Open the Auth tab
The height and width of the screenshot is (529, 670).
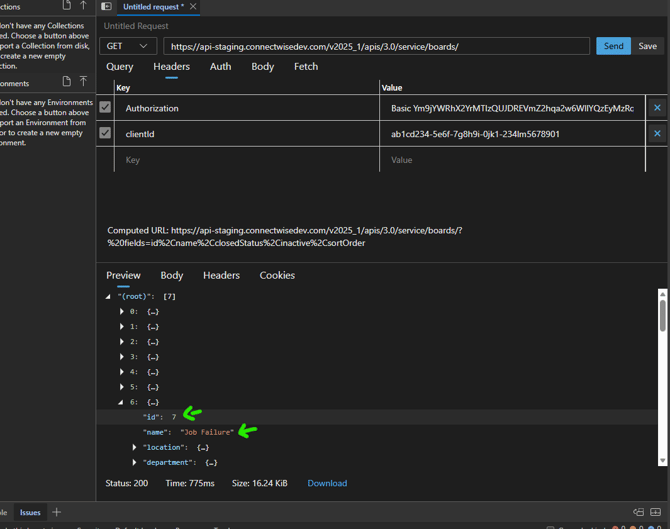click(220, 67)
